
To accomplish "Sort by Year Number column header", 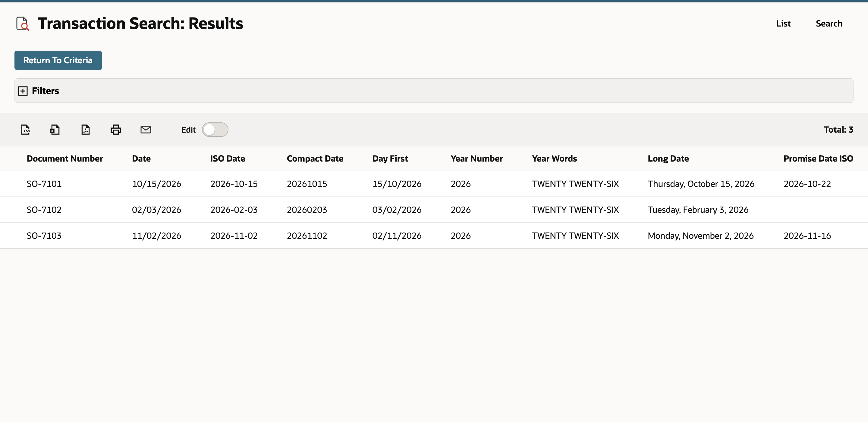I will tap(476, 159).
